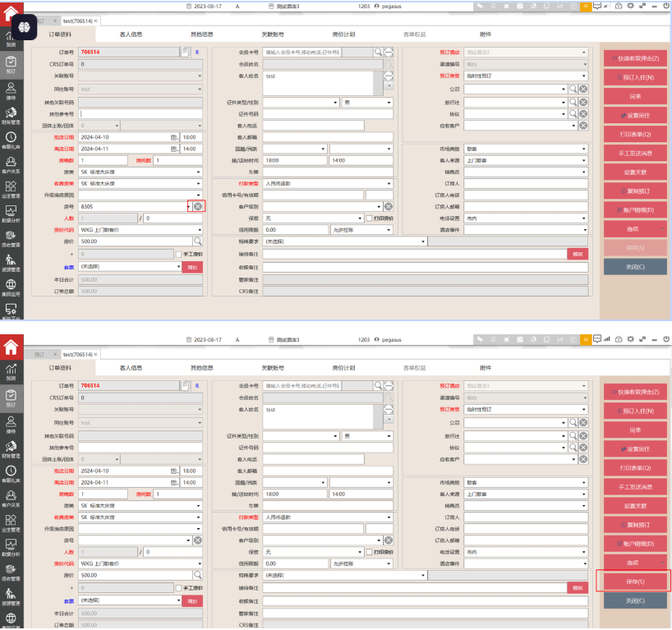Screen dimensions: 672x630
Task: Click 预订入住(N) button in the upper window
Action: [x=635, y=77]
